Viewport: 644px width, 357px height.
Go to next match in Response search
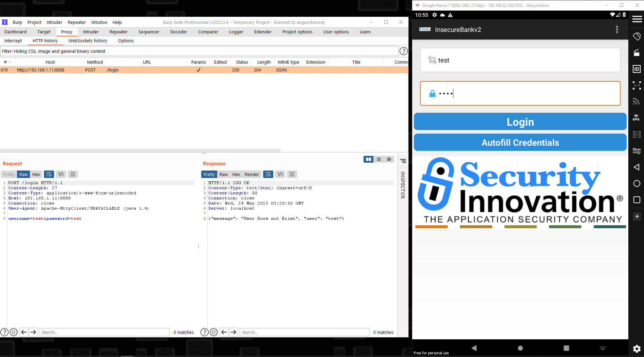[x=234, y=332]
